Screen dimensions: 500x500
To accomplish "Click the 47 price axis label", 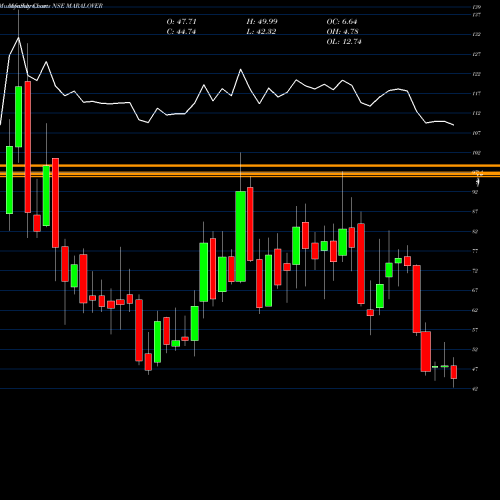I will click(x=476, y=369).
